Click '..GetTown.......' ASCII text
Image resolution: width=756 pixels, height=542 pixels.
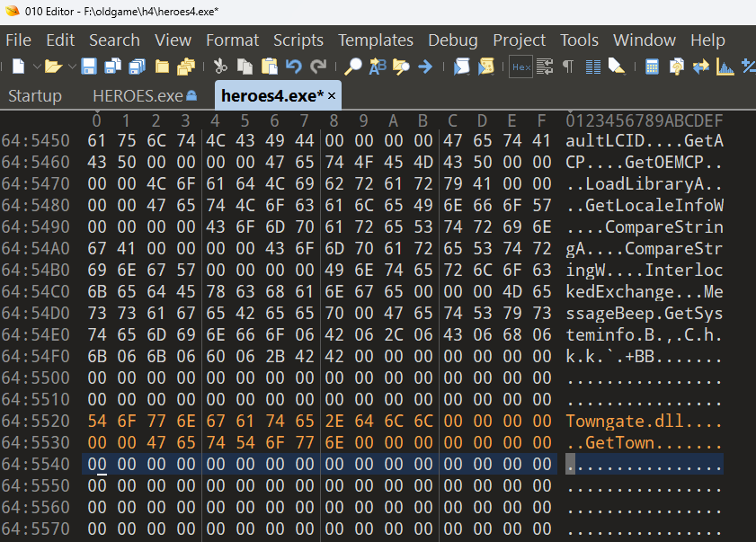point(645,442)
